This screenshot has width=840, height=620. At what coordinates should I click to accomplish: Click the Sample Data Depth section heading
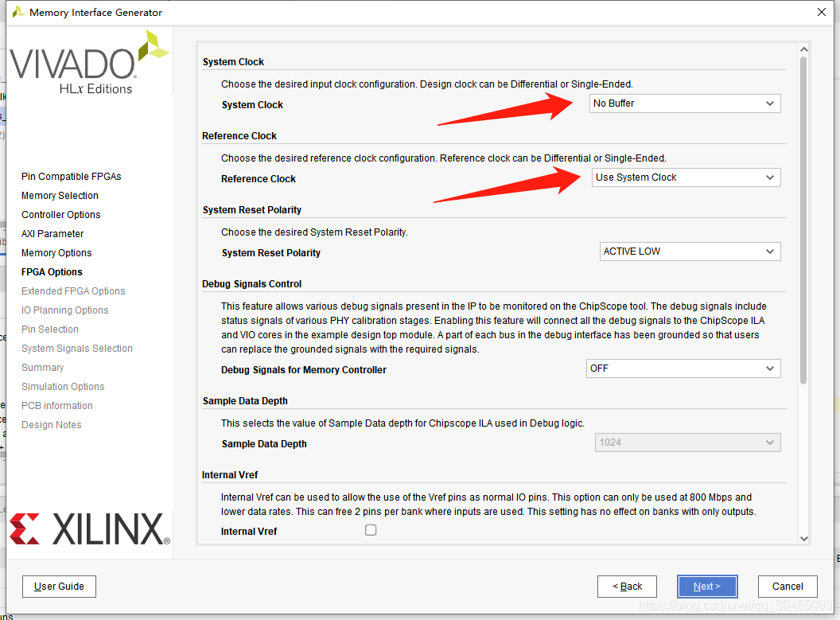[245, 401]
